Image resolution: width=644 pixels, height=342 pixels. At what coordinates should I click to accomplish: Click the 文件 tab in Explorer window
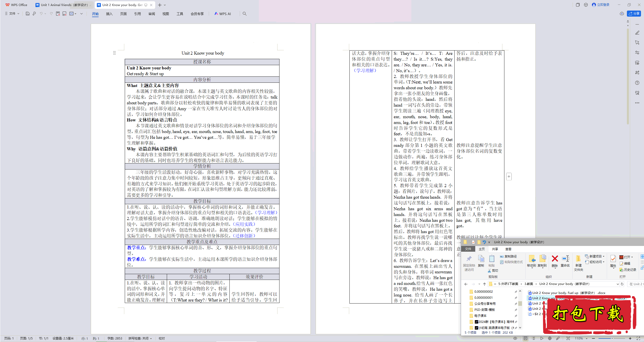click(468, 249)
